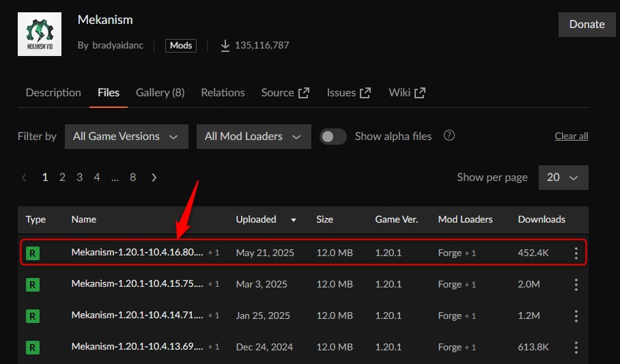Click Forge + 1 in the 2.0M row

[x=457, y=285]
